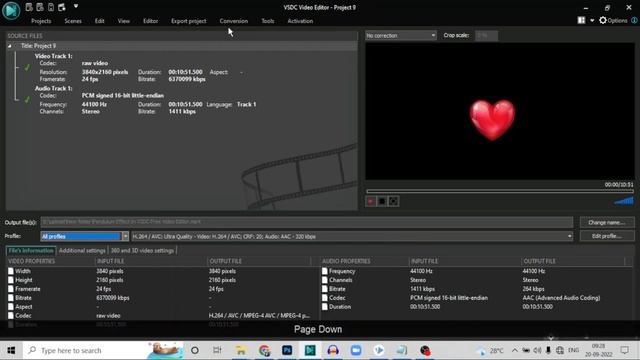
Task: Switch to the Export project tab
Action: coord(189,21)
